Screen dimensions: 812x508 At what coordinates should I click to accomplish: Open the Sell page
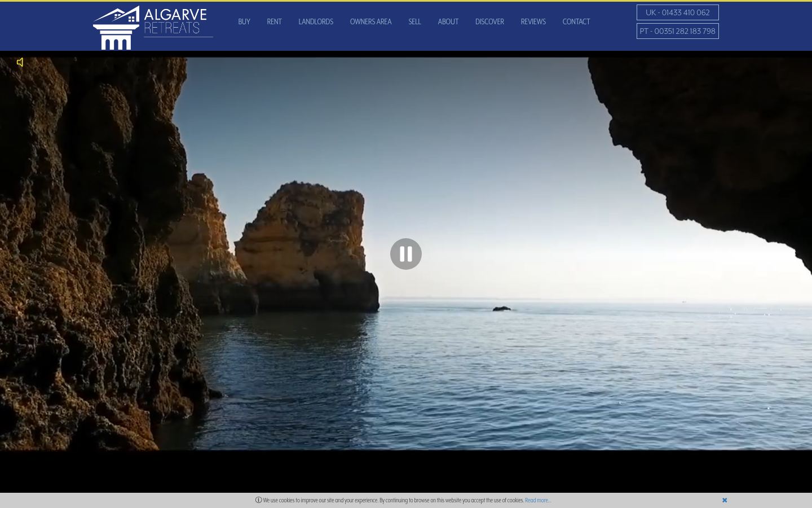click(414, 21)
